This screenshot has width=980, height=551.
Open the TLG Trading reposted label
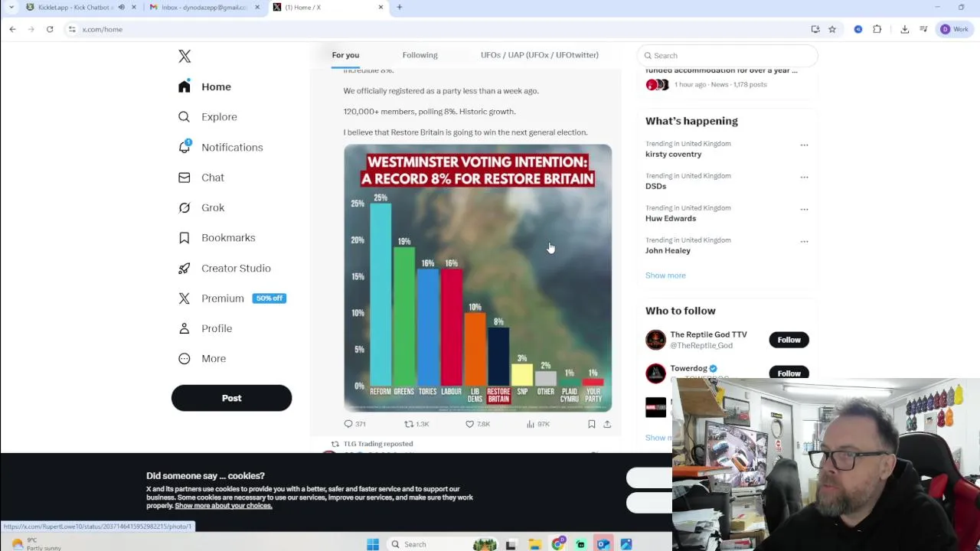[x=378, y=444]
